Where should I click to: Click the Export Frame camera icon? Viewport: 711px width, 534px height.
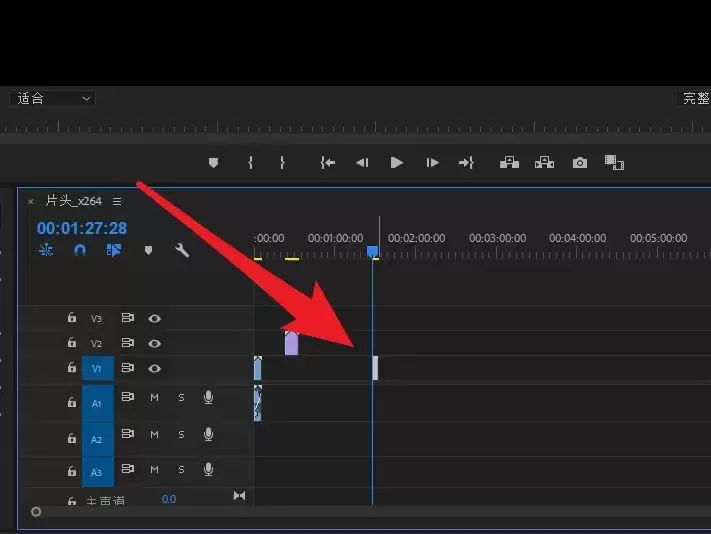580,163
